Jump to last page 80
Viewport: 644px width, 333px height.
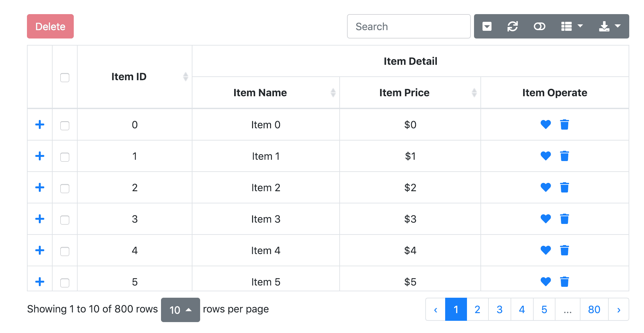coord(594,310)
